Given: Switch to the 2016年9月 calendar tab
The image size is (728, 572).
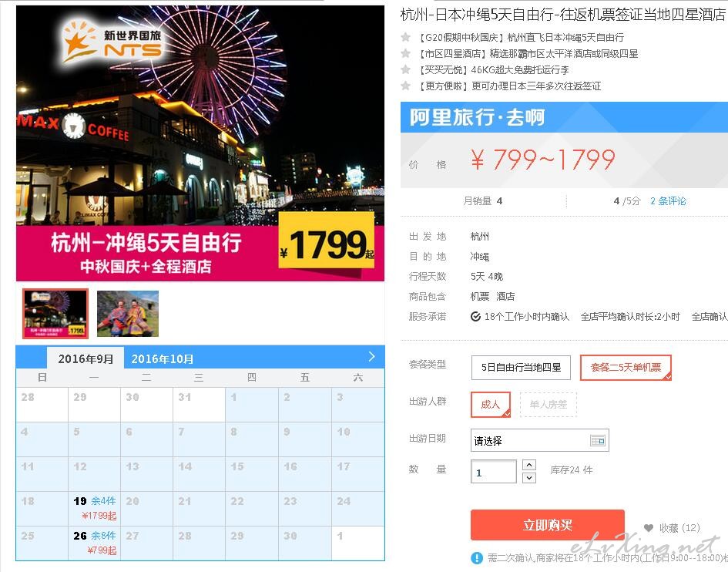Looking at the screenshot, I should point(86,358).
